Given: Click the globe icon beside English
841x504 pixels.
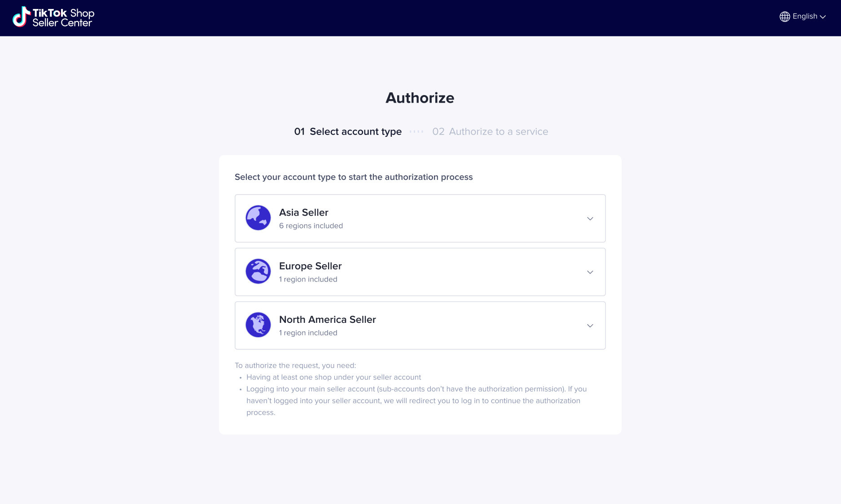Looking at the screenshot, I should click(x=784, y=16).
